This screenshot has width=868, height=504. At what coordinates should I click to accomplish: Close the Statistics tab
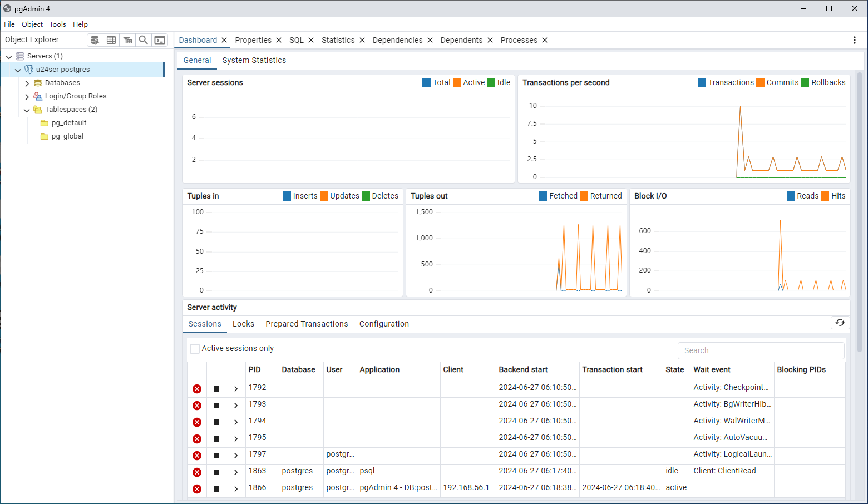(x=362, y=40)
